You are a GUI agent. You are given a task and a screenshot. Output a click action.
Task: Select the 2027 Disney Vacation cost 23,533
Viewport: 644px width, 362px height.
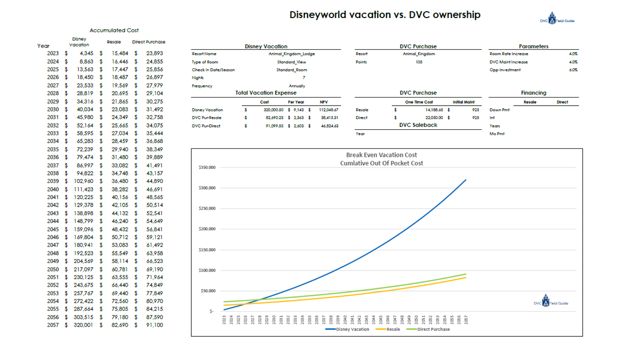click(x=84, y=85)
